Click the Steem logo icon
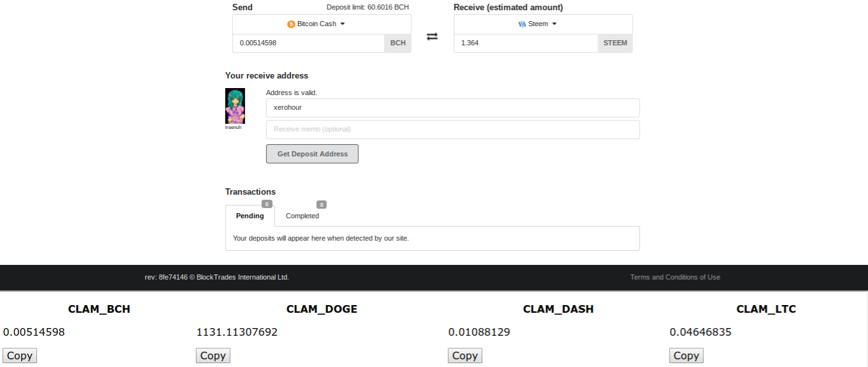 (x=522, y=24)
